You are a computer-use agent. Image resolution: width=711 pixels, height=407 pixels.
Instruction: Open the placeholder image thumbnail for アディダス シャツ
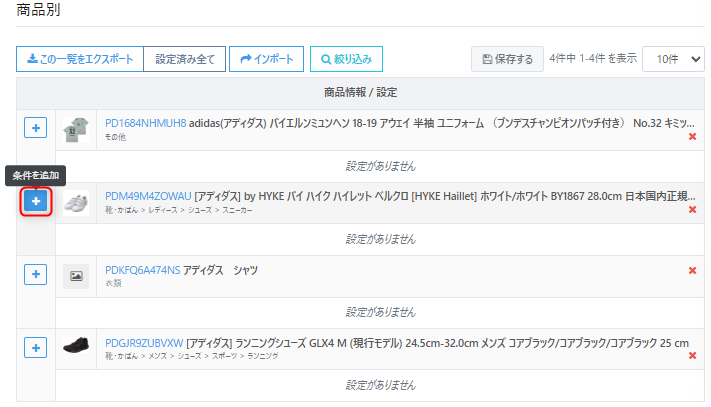coord(76,276)
